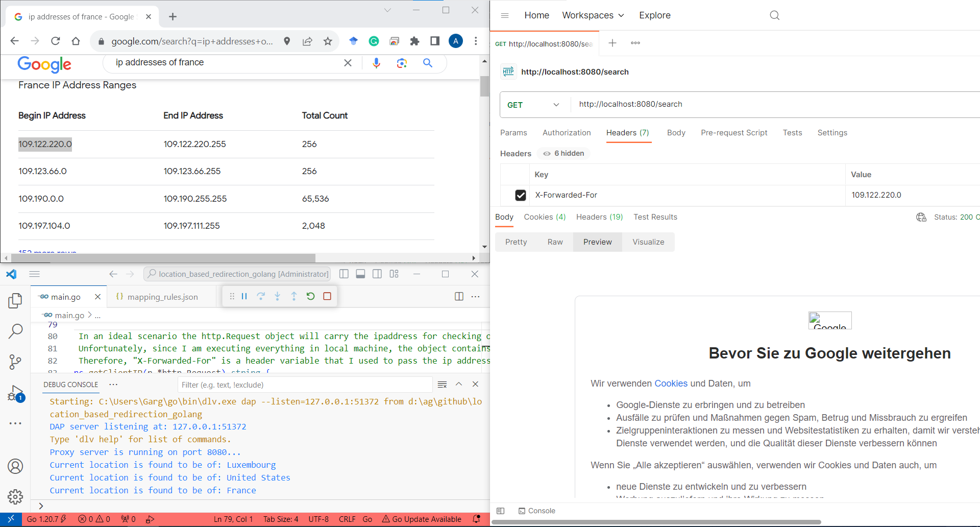Screen dimensions: 980x527
Task: Toggle VS Code secondary sidebar layout
Action: [x=377, y=274]
